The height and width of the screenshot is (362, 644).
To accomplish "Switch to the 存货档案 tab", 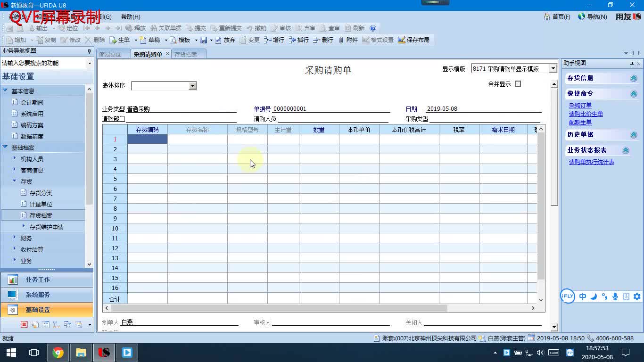I will (x=186, y=53).
